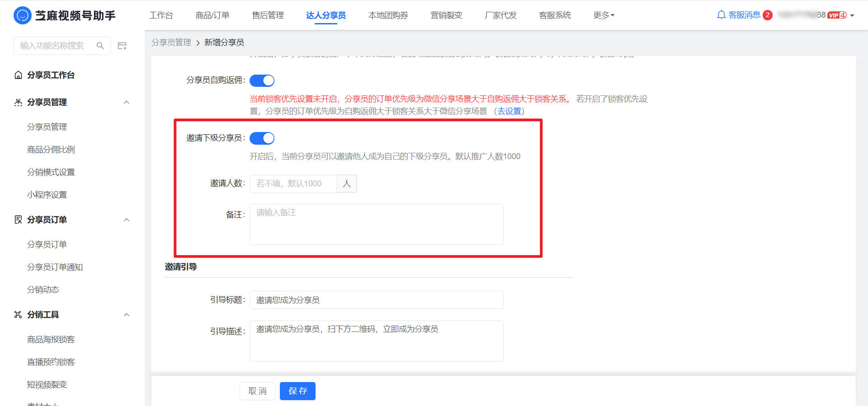Open 分享员工作台 in sidebar
The width and height of the screenshot is (868, 406).
pos(51,75)
